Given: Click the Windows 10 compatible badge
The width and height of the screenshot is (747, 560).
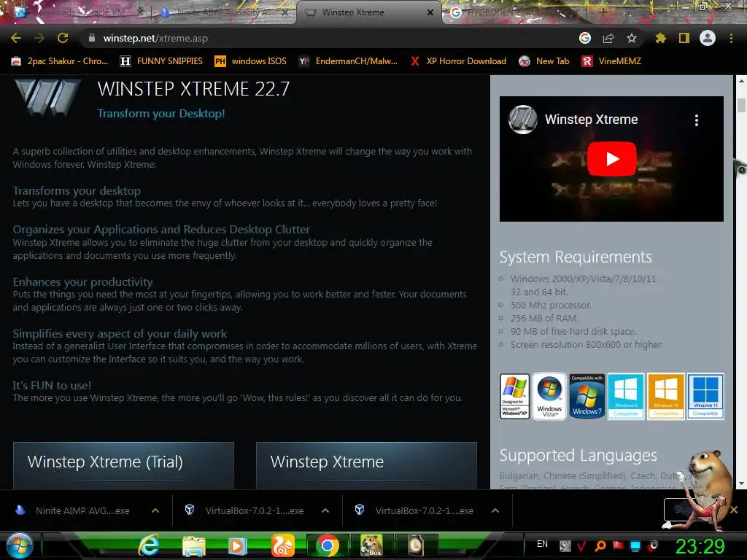Looking at the screenshot, I should [x=666, y=396].
